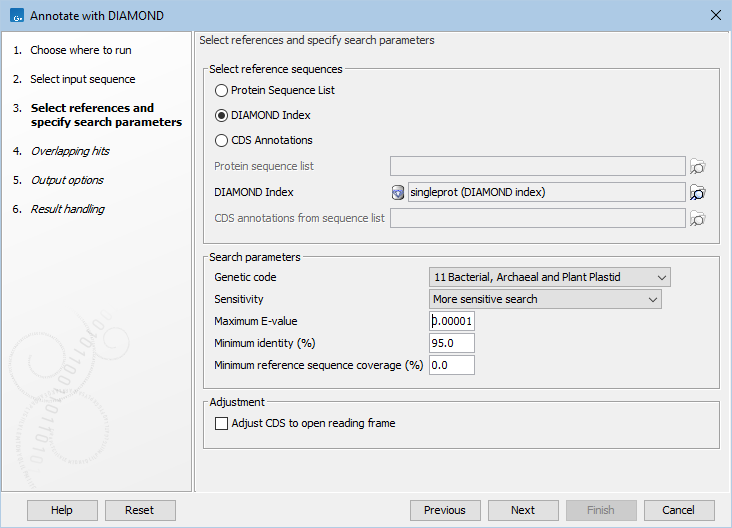Click the application icon in title bar
Screen dimensions: 732x528
pos(14,15)
